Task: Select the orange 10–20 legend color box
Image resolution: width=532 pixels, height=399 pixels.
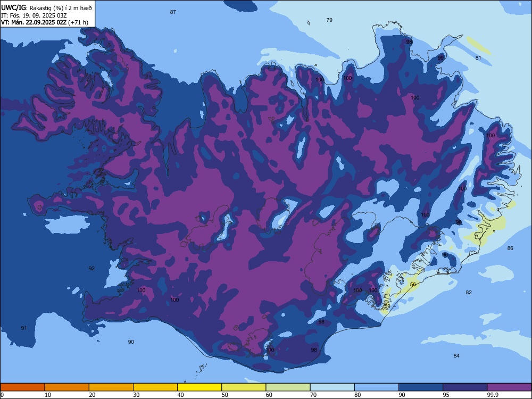Action: click(x=67, y=387)
